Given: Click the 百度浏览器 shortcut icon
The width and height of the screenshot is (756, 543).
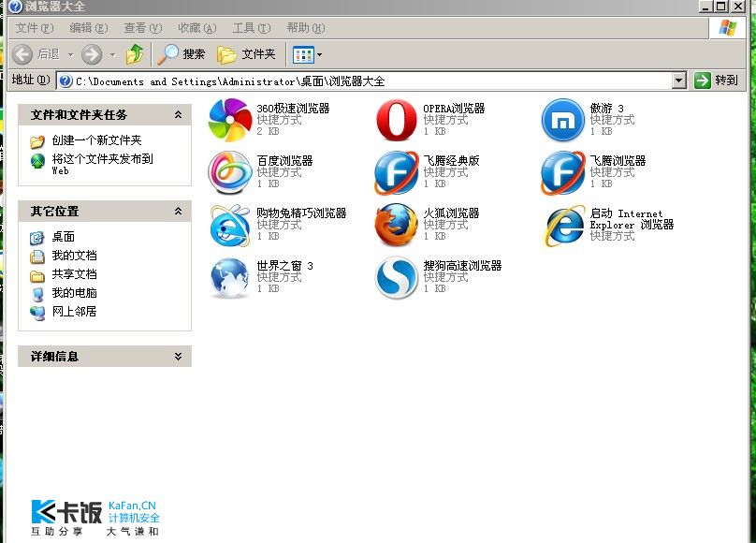Looking at the screenshot, I should [230, 172].
